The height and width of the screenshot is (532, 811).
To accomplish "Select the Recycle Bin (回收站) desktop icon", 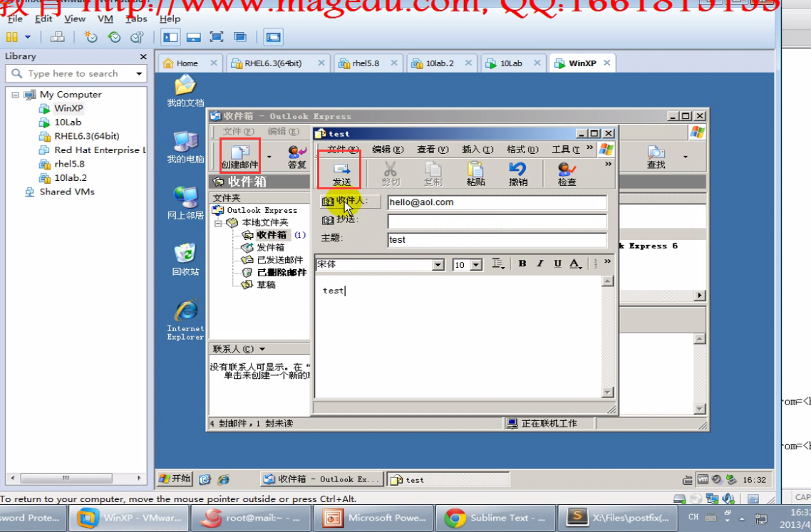I will pyautogui.click(x=185, y=259).
